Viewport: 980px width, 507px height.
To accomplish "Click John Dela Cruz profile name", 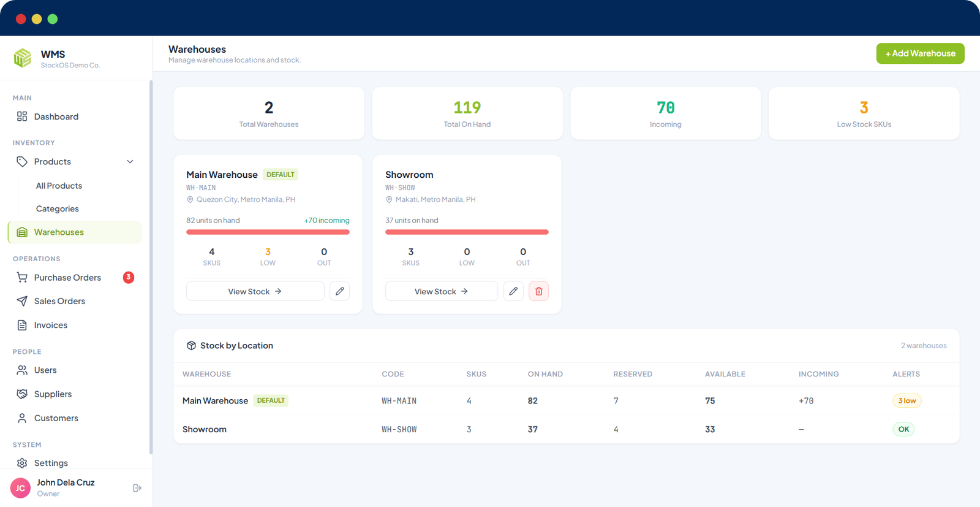I will (x=66, y=482).
